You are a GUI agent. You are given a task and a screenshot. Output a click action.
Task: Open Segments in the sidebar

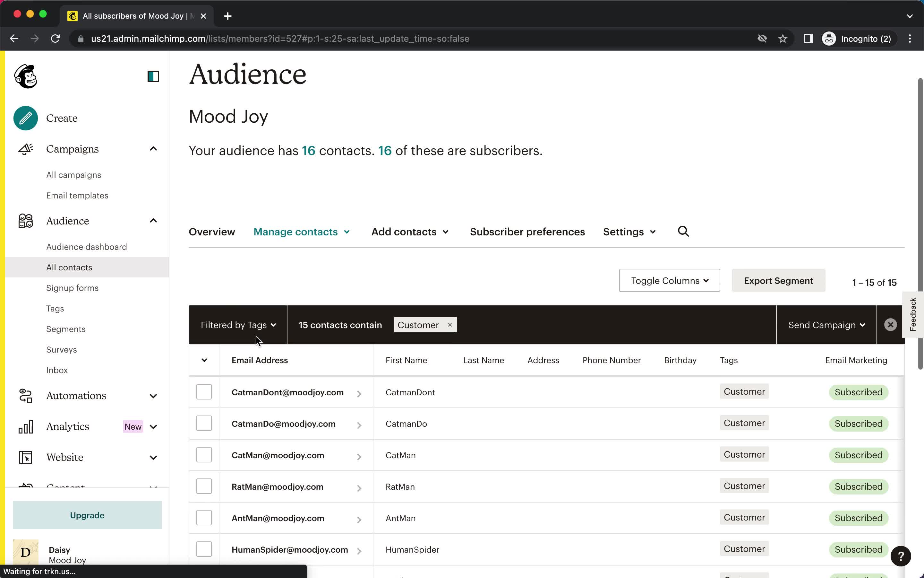[66, 329]
